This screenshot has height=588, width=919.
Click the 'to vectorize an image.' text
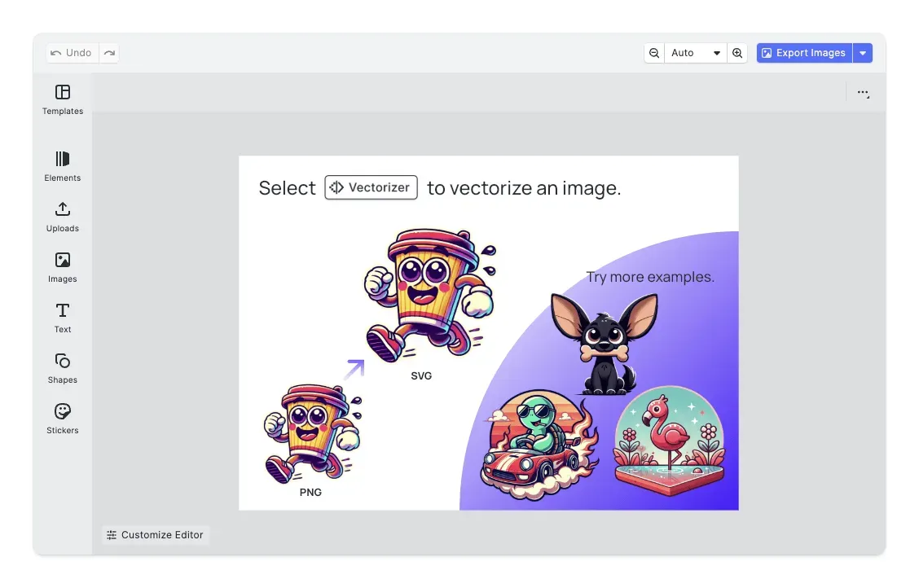(x=524, y=188)
